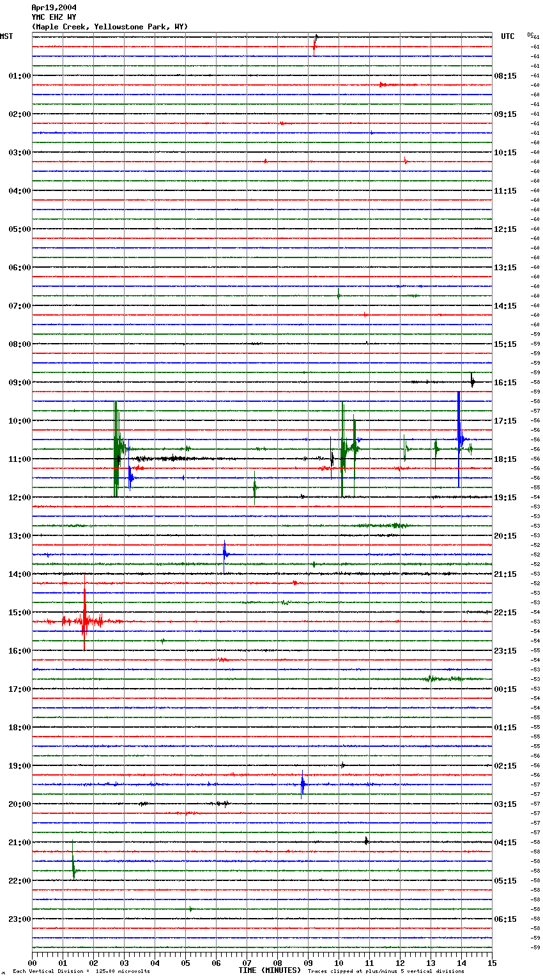Select the MST time label '10:00'

pyautogui.click(x=20, y=421)
